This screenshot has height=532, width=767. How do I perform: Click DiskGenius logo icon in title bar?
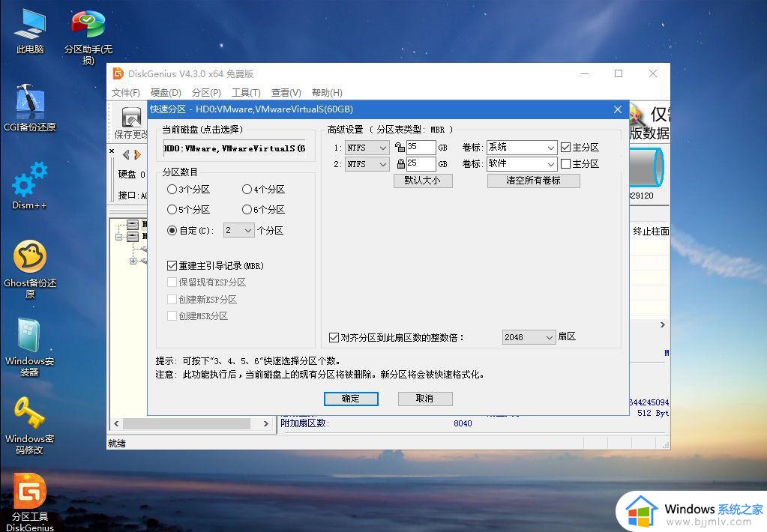pos(118,73)
